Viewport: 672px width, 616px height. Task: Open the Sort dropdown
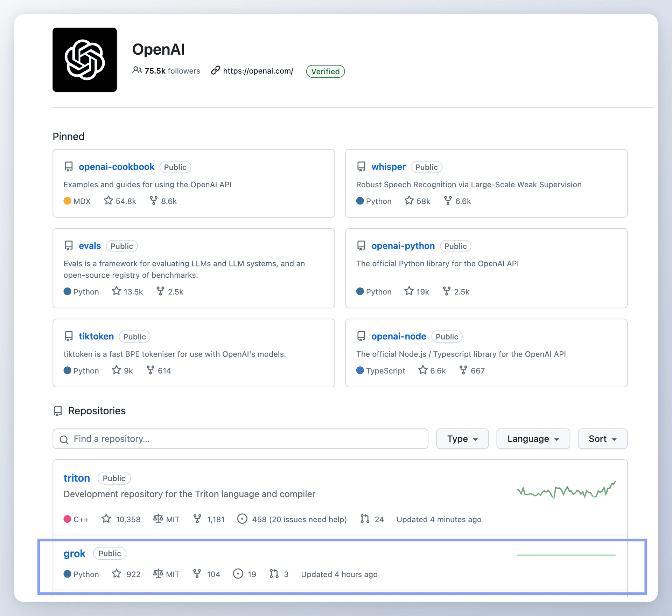pos(602,439)
